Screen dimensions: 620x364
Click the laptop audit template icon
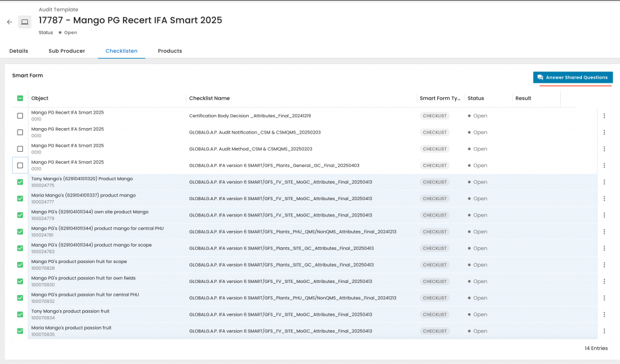pyautogui.click(x=25, y=22)
